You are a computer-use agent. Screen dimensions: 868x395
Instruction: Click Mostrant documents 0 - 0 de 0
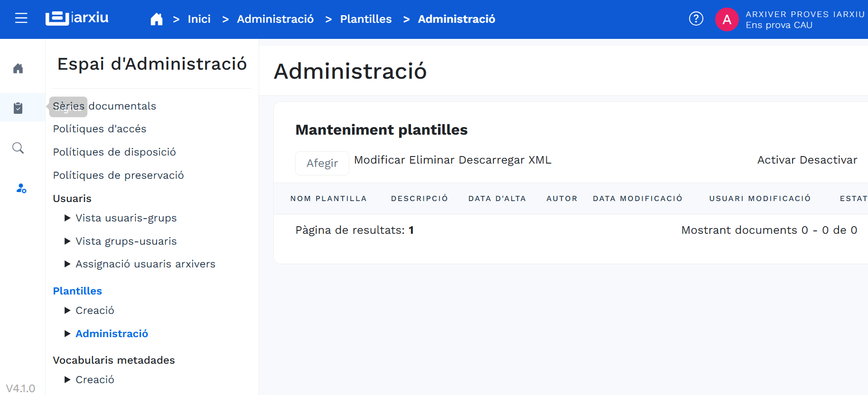pos(769,230)
